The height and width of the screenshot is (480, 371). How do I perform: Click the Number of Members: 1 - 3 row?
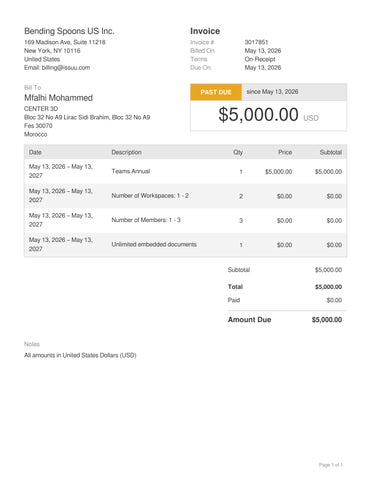point(185,220)
